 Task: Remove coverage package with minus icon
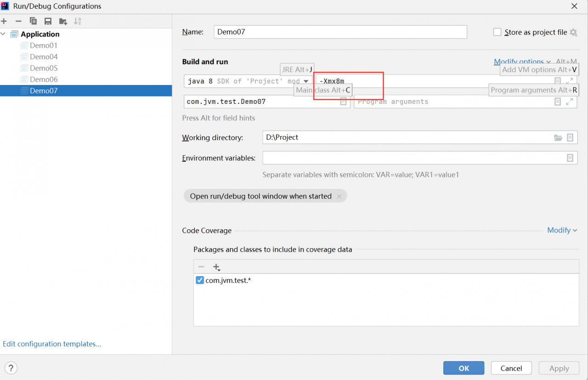click(201, 267)
